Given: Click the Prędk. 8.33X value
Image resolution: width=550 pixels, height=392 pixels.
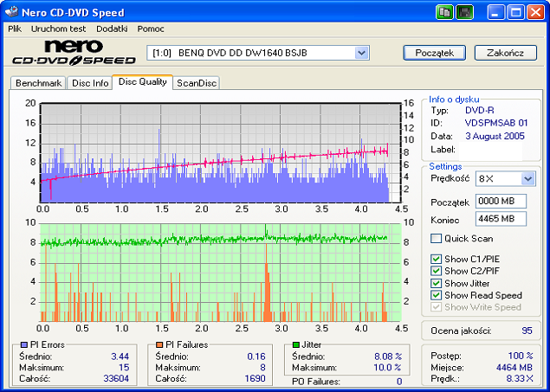Looking at the screenshot, I should click(520, 378).
